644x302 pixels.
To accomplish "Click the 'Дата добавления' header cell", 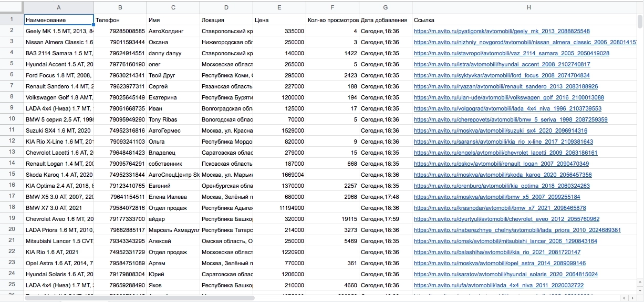I will (385, 20).
